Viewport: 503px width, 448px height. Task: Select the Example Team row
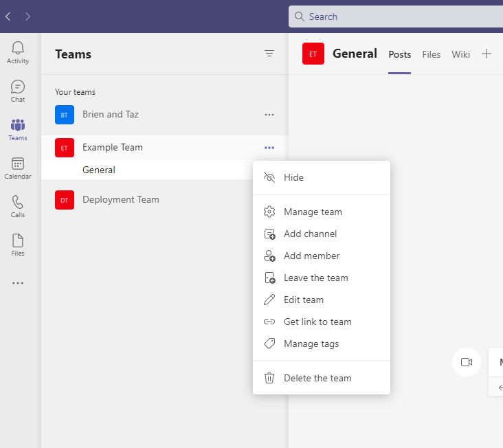click(x=164, y=148)
